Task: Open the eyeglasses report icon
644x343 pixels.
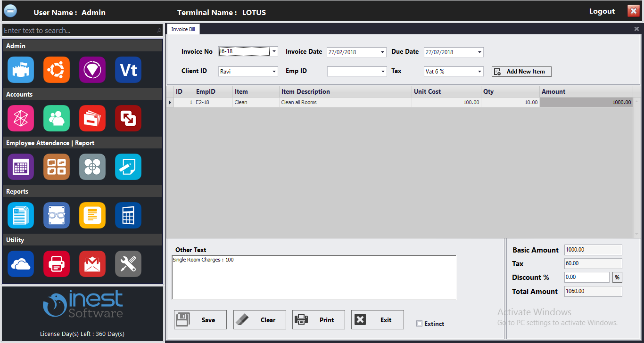Action: point(57,215)
